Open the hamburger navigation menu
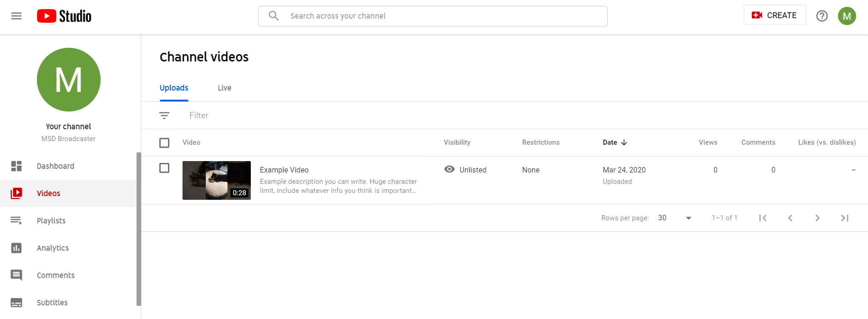The width and height of the screenshot is (868, 319). click(x=16, y=16)
